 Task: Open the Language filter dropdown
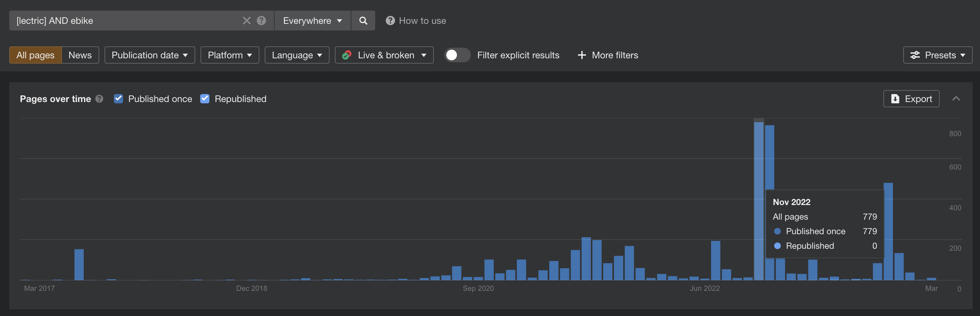point(297,55)
